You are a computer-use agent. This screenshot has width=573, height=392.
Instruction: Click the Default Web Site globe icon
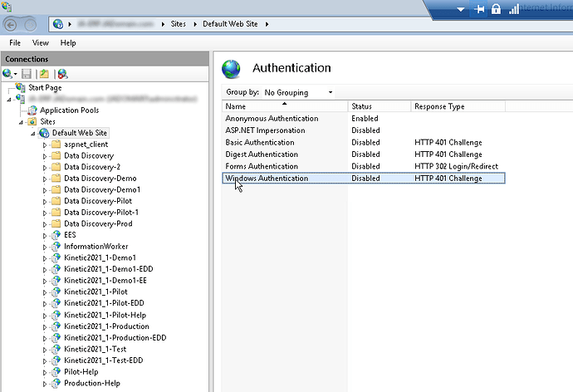pyautogui.click(x=44, y=133)
